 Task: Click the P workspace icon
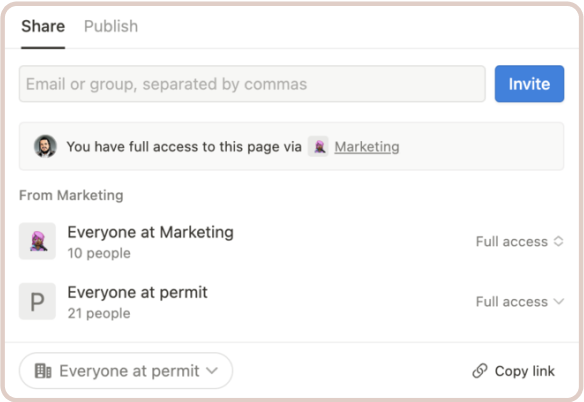point(37,301)
